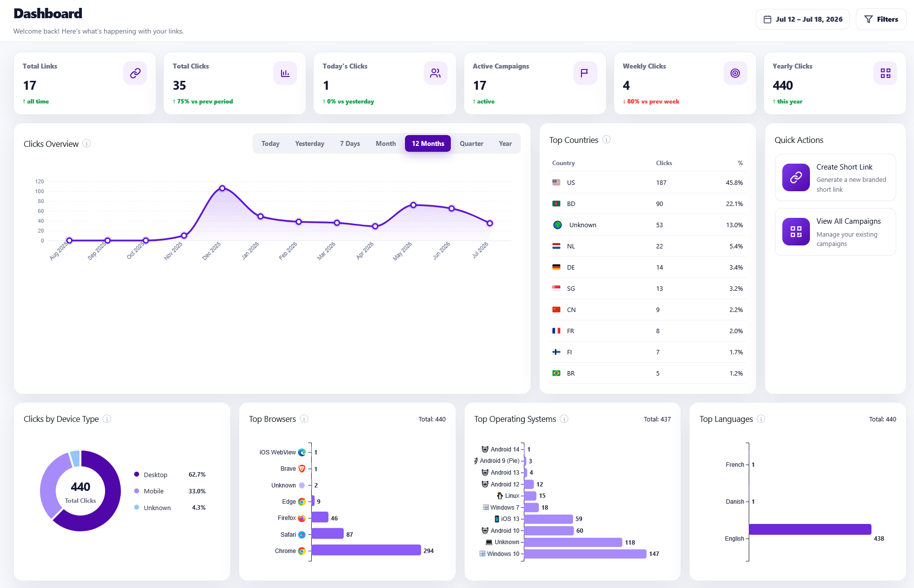914x588 pixels.
Task: Click the Total Links chain icon
Action: point(135,73)
